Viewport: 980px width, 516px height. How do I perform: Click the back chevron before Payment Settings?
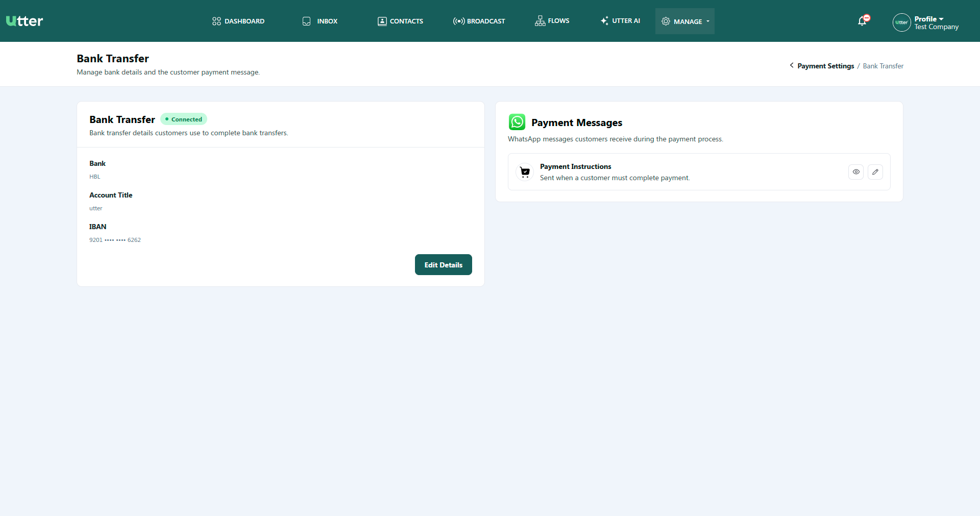coord(792,65)
